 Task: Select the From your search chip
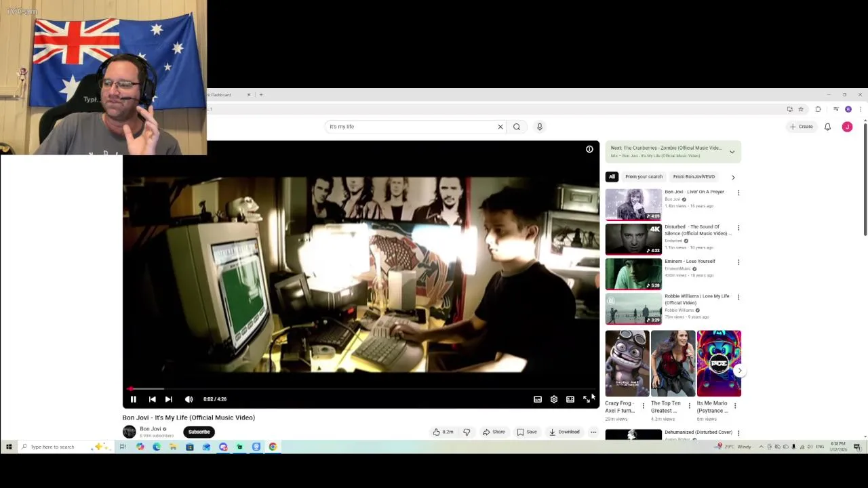tap(644, 177)
